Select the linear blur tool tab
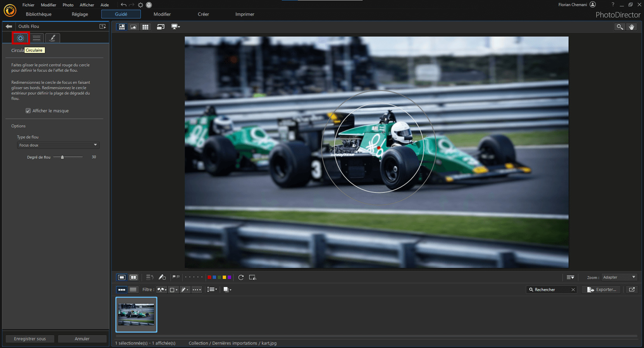The width and height of the screenshot is (644, 348). pos(37,38)
